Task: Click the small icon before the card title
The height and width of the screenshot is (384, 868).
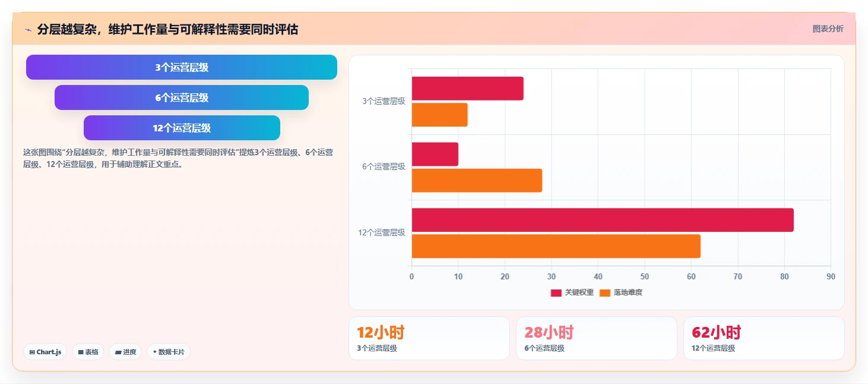Action: tap(28, 29)
